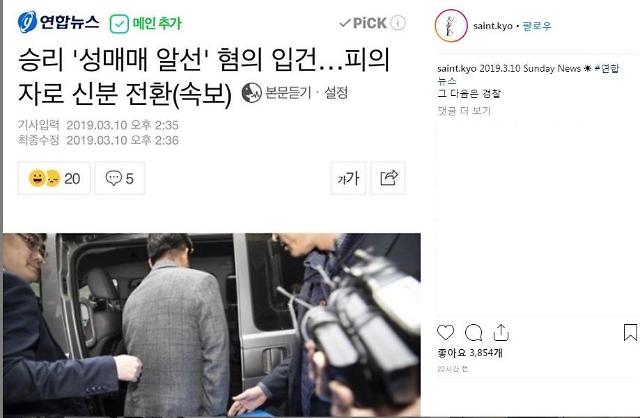The width and height of the screenshot is (640, 418).
Task: Click the #연합뉴스 hashtag
Action: (x=607, y=68)
